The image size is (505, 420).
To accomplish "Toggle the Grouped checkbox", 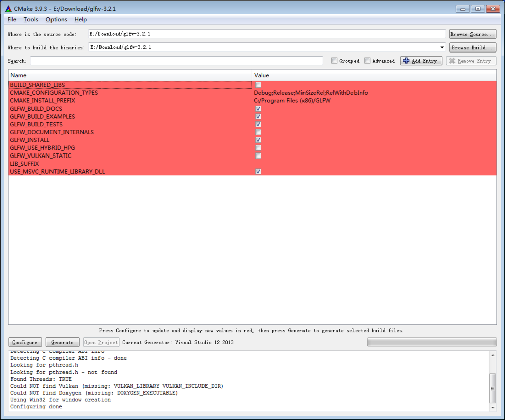I will (x=334, y=60).
